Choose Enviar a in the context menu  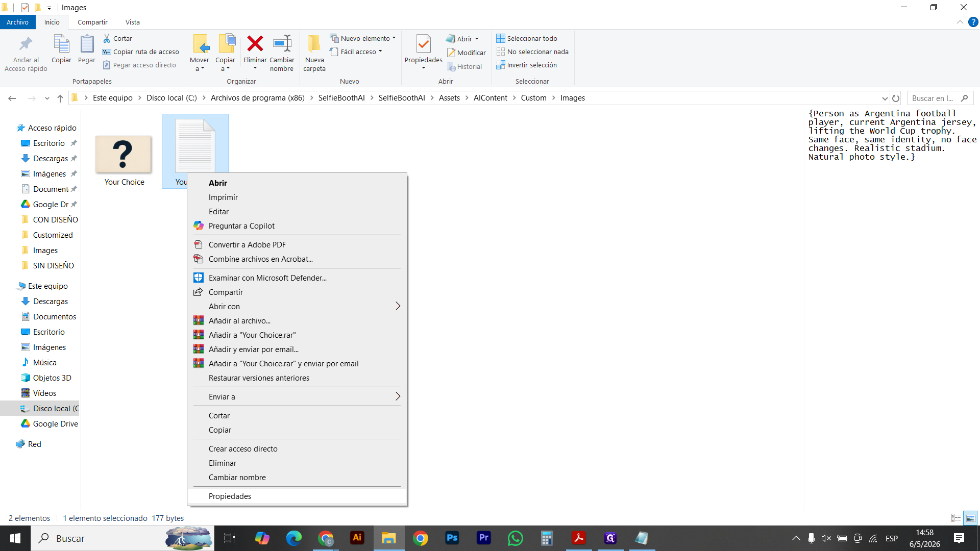pos(297,396)
